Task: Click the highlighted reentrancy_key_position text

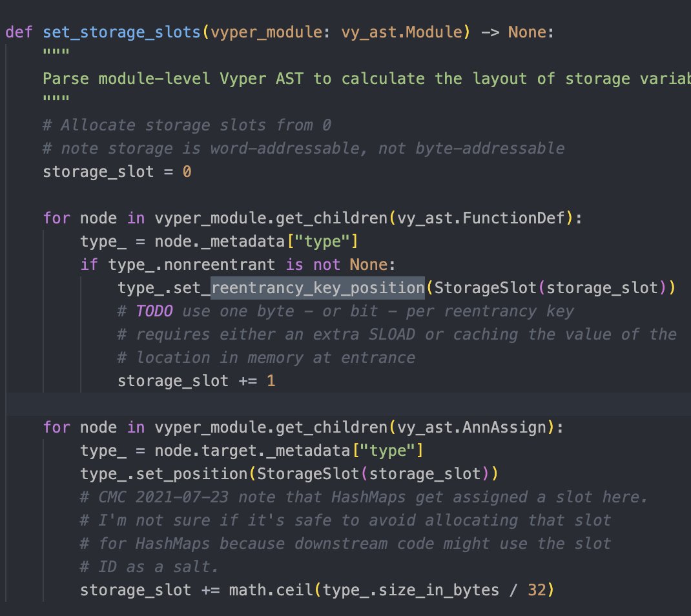Action: 318,287
